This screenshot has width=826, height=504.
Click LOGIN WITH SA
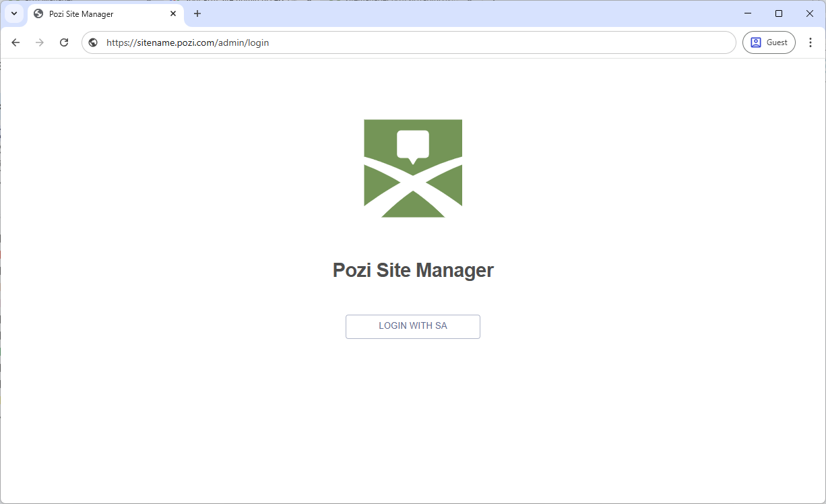(x=412, y=326)
